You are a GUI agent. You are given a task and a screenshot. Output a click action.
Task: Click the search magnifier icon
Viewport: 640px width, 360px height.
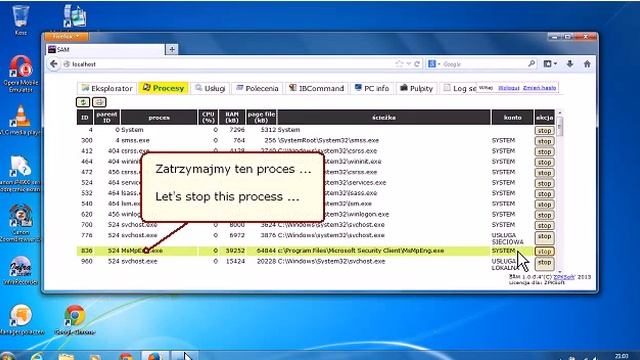pos(531,64)
